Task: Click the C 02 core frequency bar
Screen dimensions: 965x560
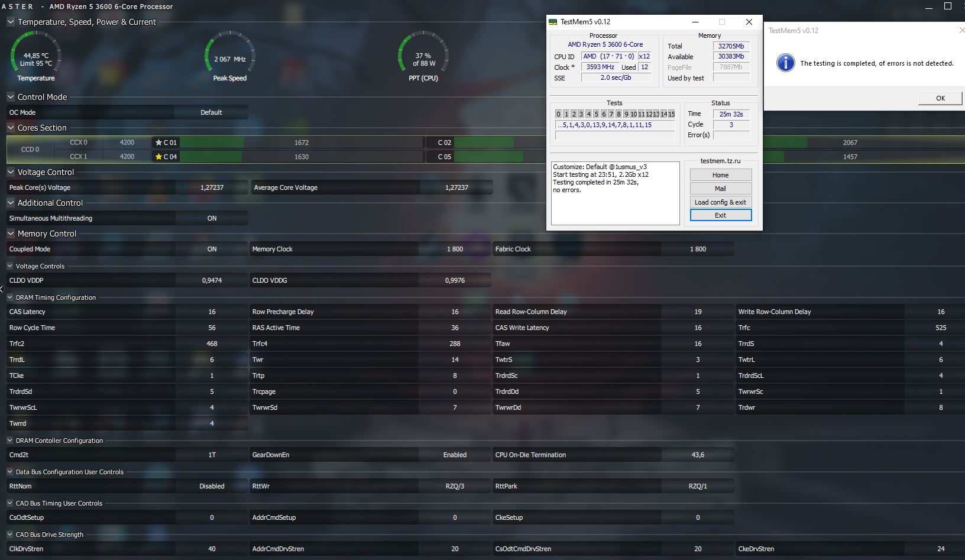Action: click(x=499, y=143)
